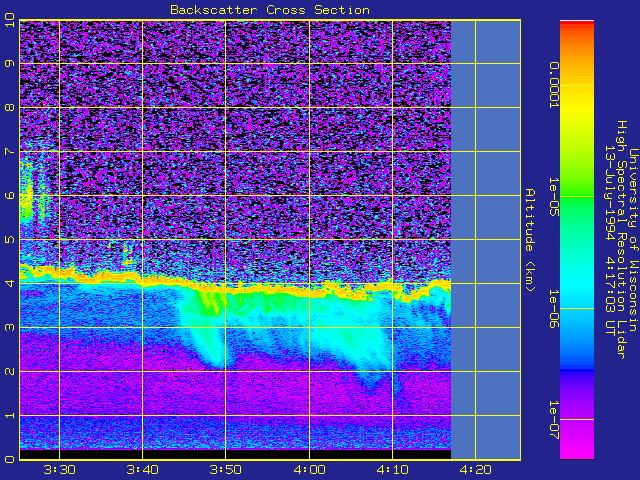This screenshot has height=480, width=640.
Task: Click the 0.0001 colorbar label
Action: (x=554, y=85)
